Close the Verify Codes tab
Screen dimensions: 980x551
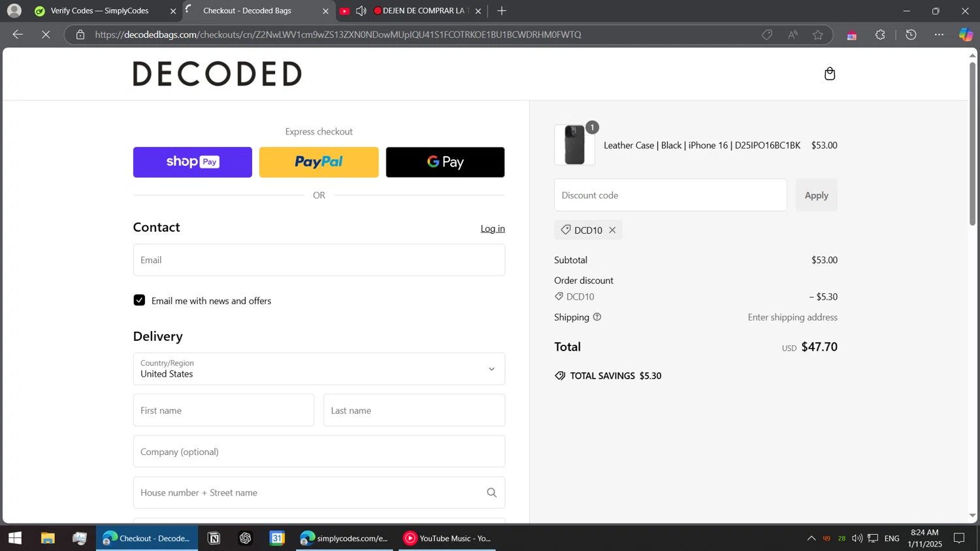coord(173,11)
